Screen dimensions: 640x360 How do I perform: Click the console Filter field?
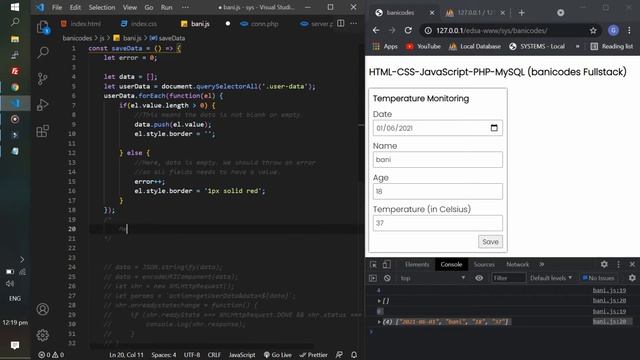(x=508, y=278)
